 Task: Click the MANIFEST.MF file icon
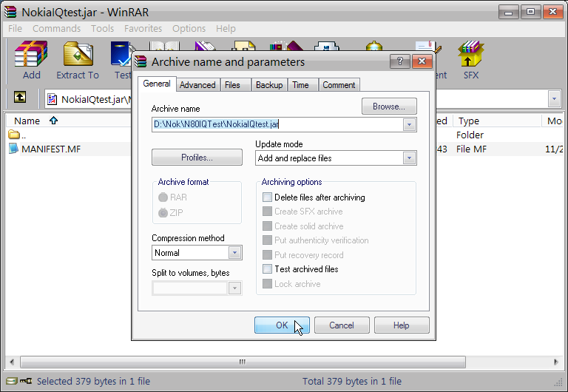tap(13, 149)
